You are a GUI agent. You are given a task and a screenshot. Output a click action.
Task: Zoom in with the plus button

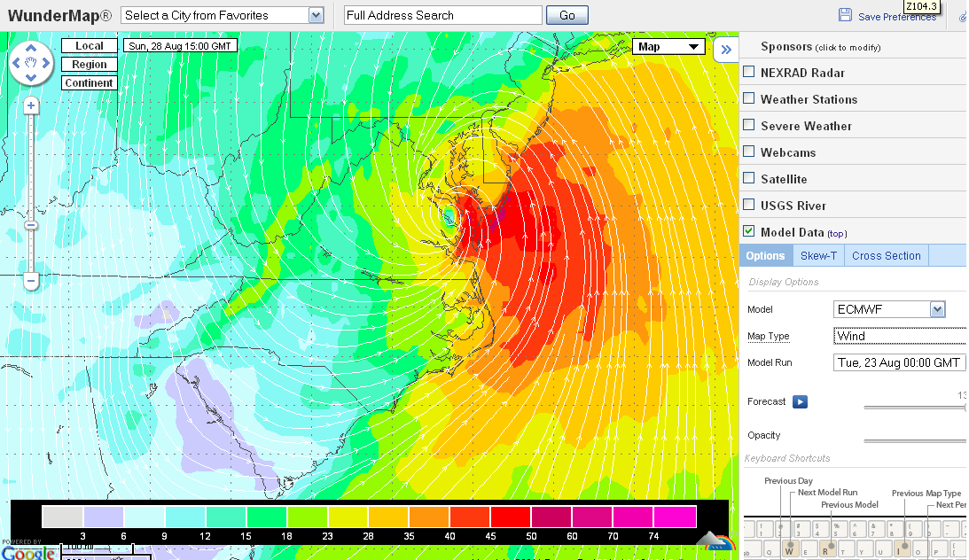point(31,105)
